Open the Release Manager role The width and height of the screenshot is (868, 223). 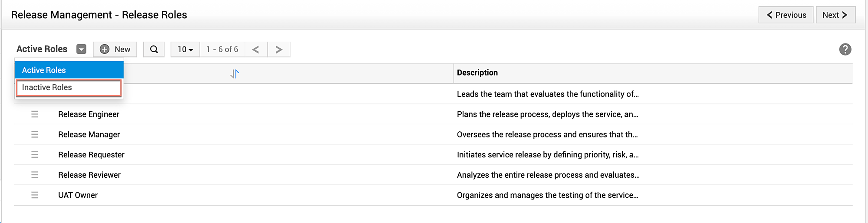89,135
